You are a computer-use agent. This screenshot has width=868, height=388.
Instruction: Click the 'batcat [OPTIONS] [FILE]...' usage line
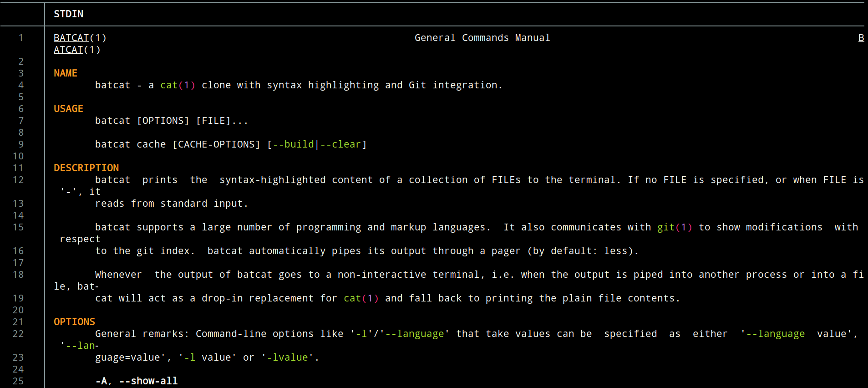(x=172, y=121)
